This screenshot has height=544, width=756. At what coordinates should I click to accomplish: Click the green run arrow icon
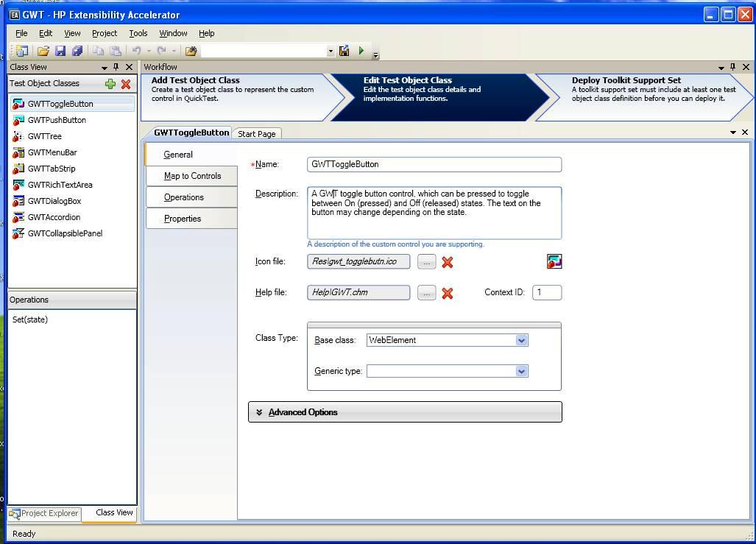pos(361,51)
